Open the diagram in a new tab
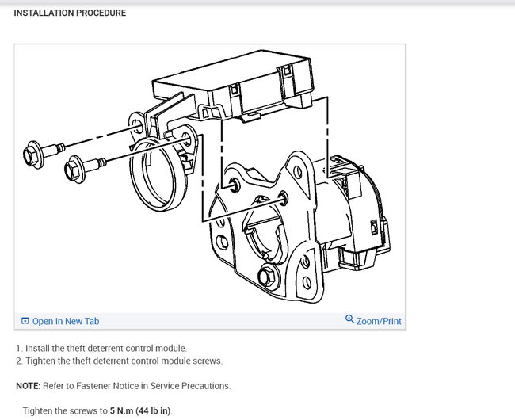 tap(60, 321)
